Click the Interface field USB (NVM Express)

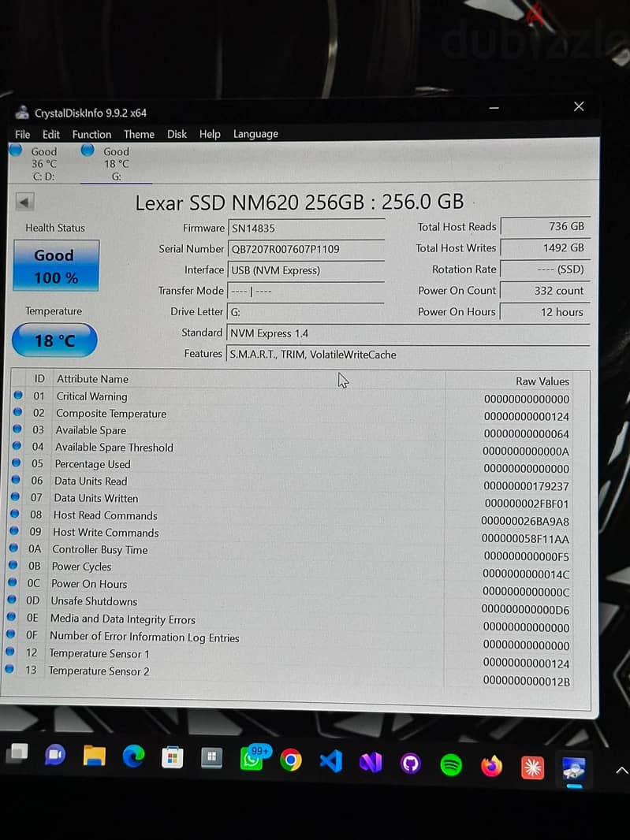(x=306, y=270)
